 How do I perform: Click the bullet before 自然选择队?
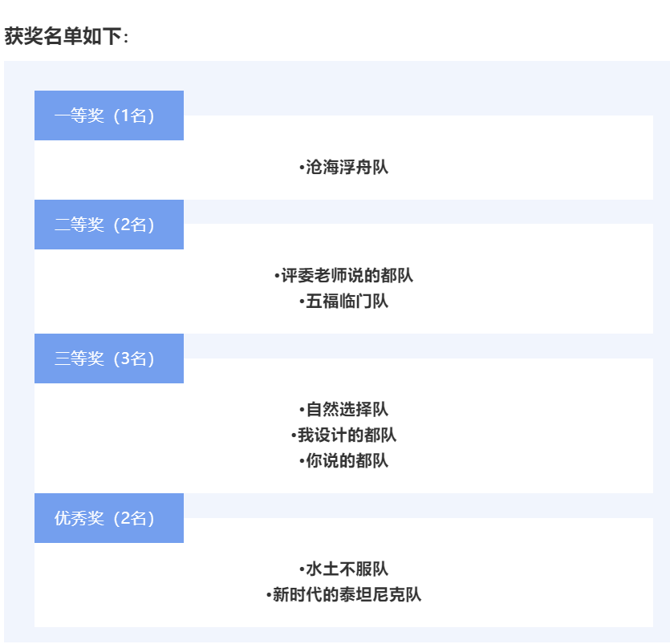coord(302,411)
